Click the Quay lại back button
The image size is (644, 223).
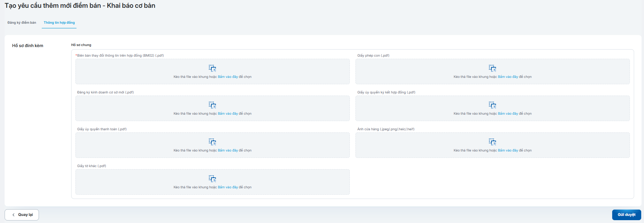click(x=22, y=215)
